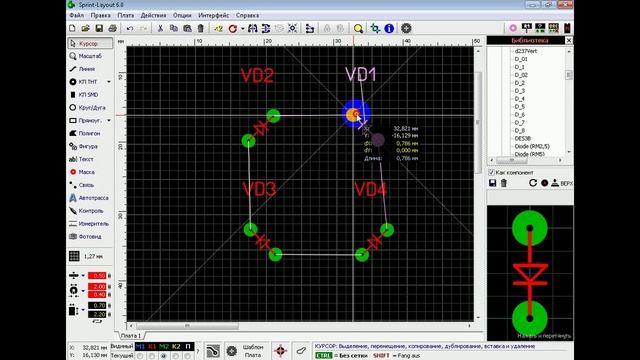Open track width presets dropdown
Screen dimensions: 640x360
pos(83,276)
